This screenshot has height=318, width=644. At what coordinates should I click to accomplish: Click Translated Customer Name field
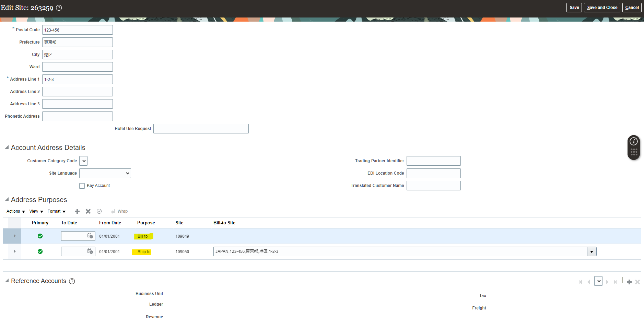pyautogui.click(x=434, y=186)
